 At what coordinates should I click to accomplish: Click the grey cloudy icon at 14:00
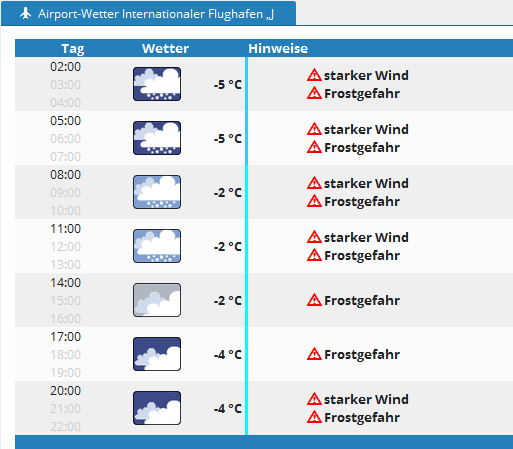pyautogui.click(x=157, y=300)
